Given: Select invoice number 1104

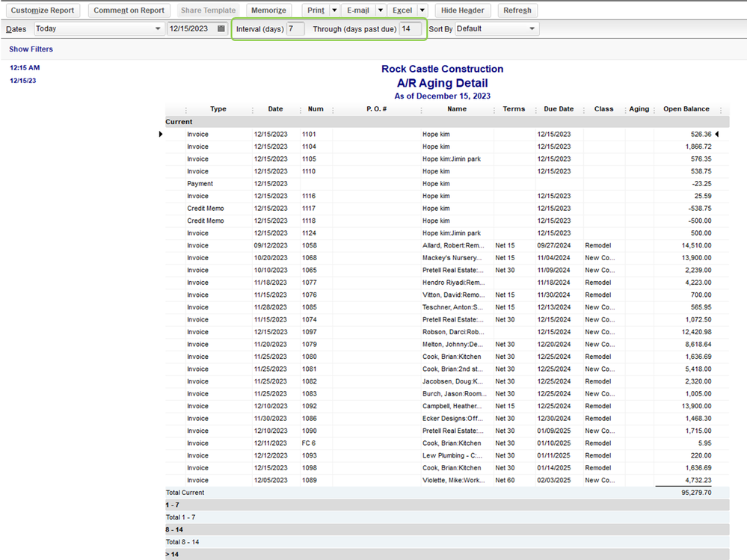Looking at the screenshot, I should (309, 147).
